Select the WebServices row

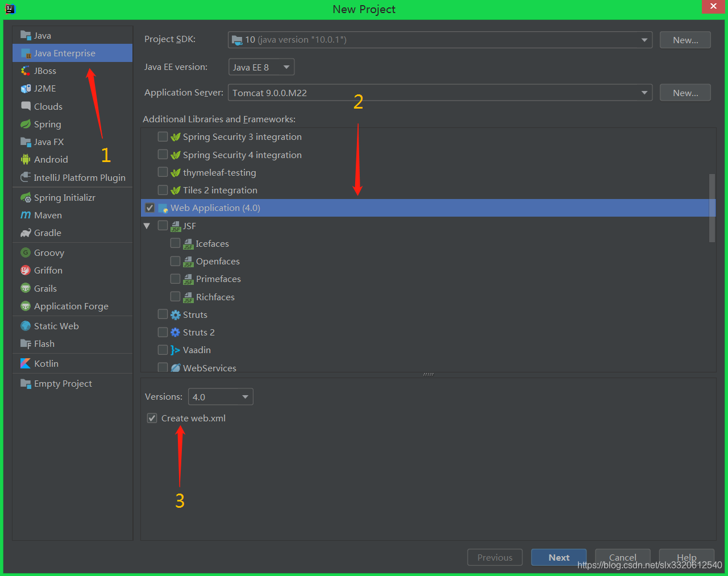(x=428, y=367)
